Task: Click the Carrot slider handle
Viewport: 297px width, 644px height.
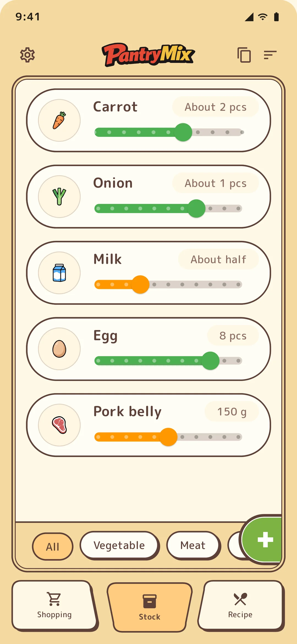Action: 183,132
